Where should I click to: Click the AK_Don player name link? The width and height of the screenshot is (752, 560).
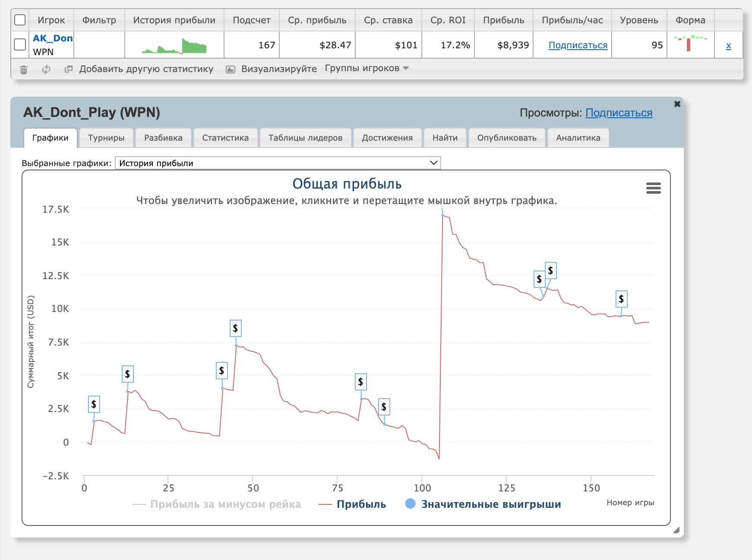[x=53, y=38]
